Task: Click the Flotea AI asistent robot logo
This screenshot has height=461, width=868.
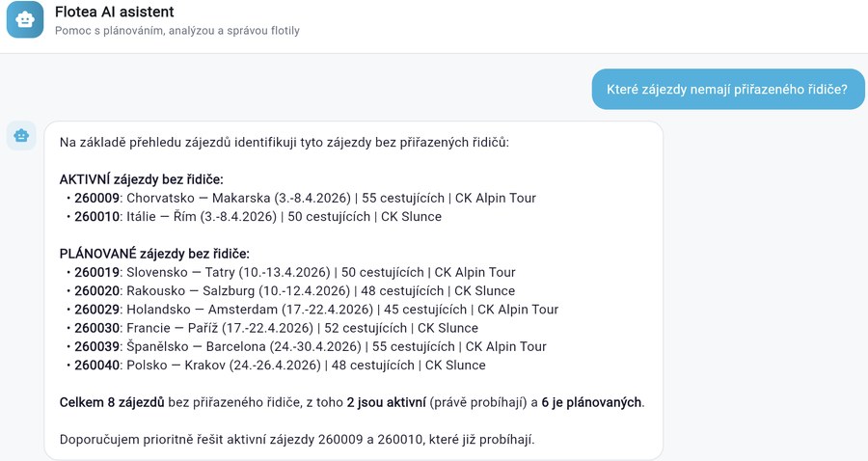Action: (25, 20)
